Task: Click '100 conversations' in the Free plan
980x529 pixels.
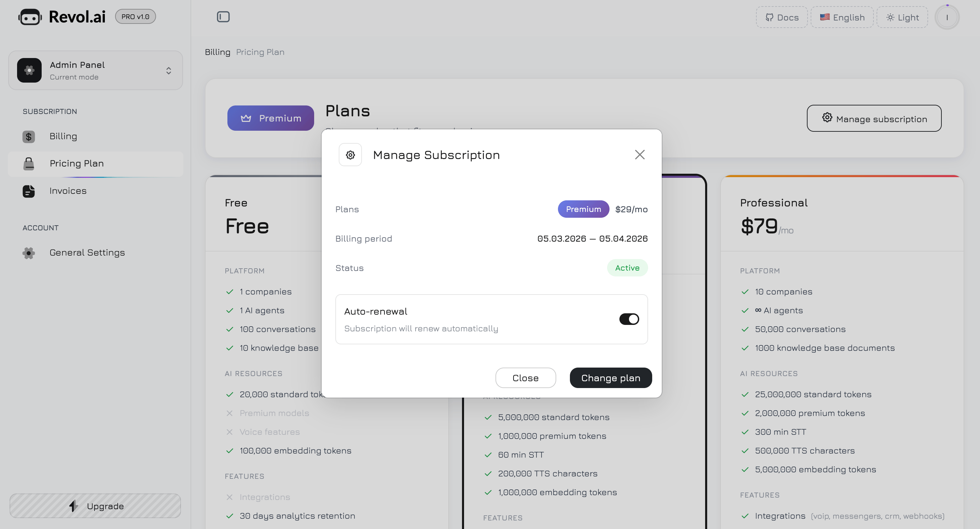Action: [x=277, y=329]
